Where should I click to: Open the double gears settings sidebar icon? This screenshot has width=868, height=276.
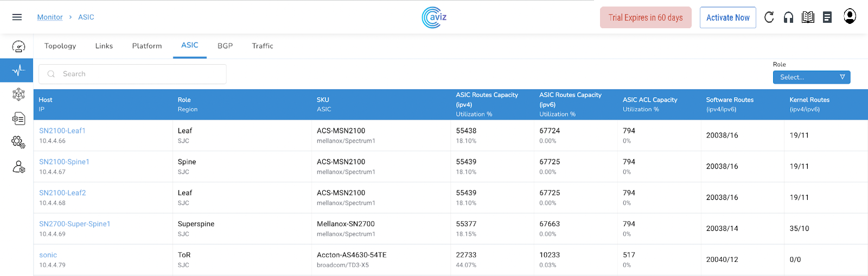[x=18, y=142]
